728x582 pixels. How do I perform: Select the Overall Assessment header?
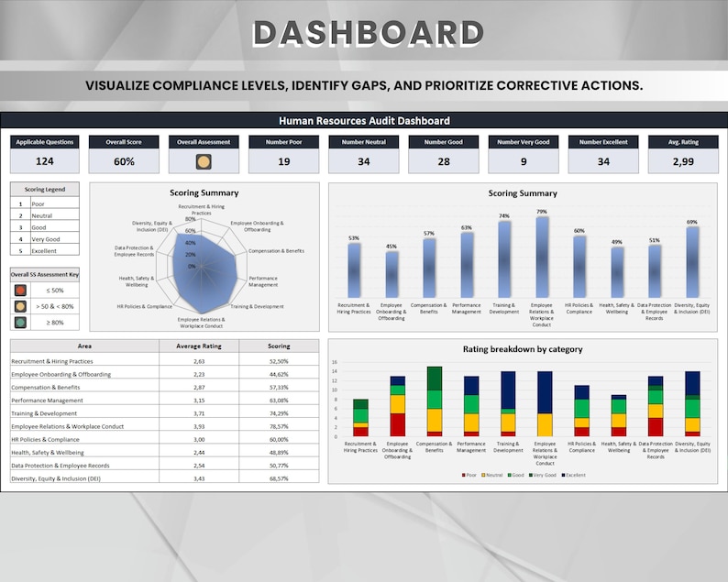click(x=204, y=142)
